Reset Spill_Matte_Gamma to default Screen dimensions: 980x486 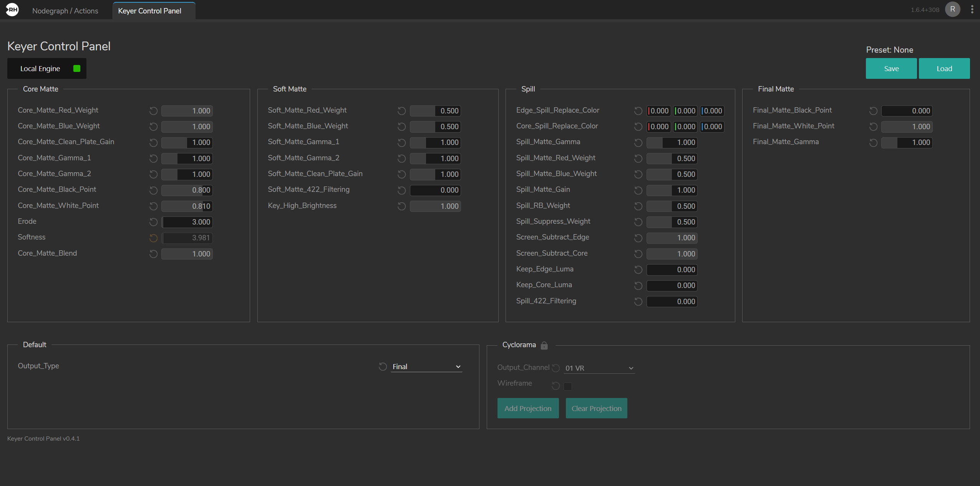tap(638, 142)
